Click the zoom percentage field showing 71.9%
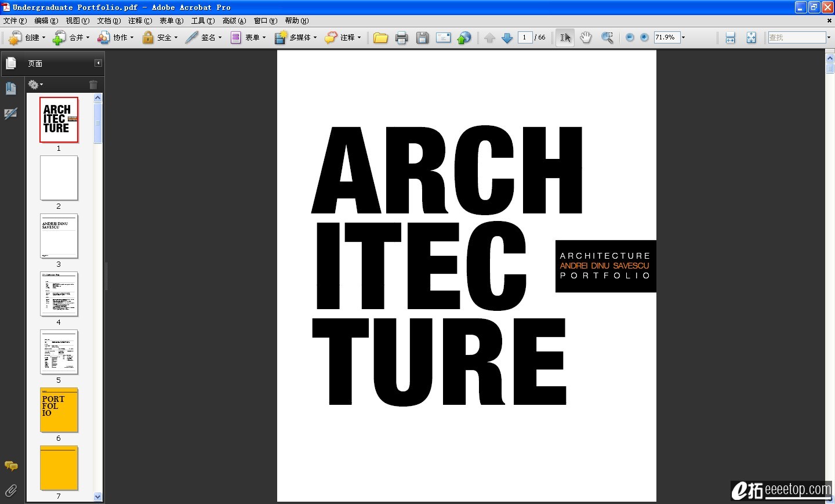The height and width of the screenshot is (504, 835). (666, 38)
